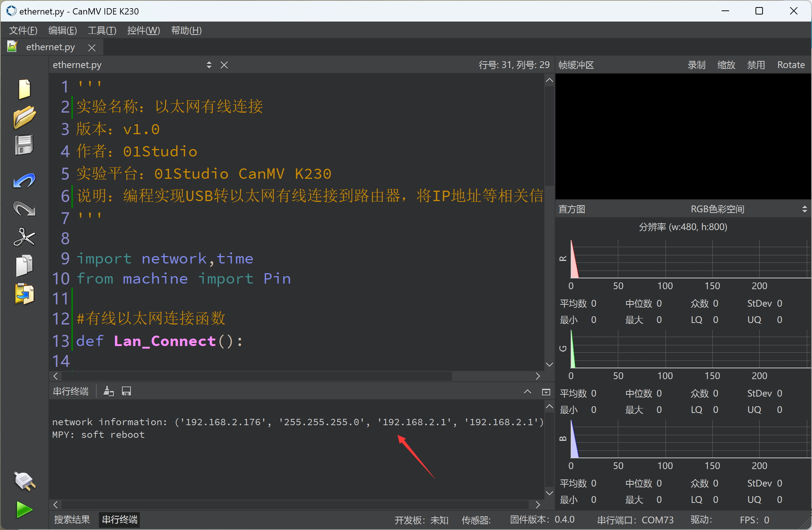The height and width of the screenshot is (530, 812).
Task: Click the 录制 record button
Action: (x=696, y=65)
